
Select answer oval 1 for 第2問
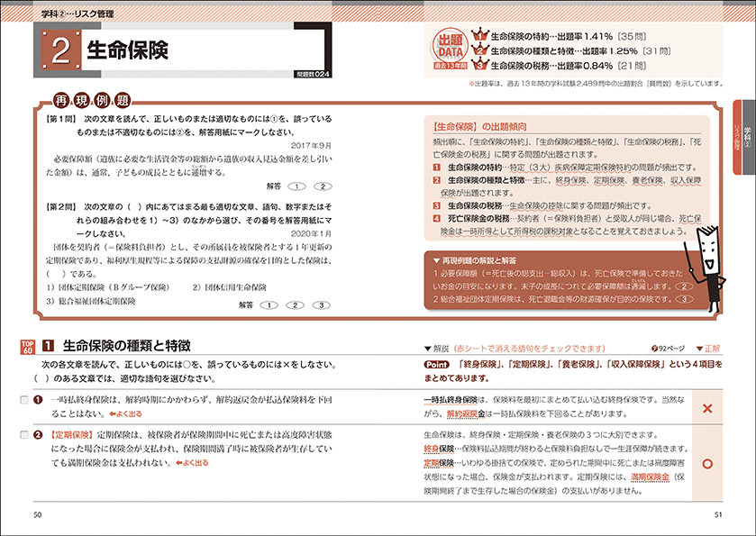coord(269,305)
